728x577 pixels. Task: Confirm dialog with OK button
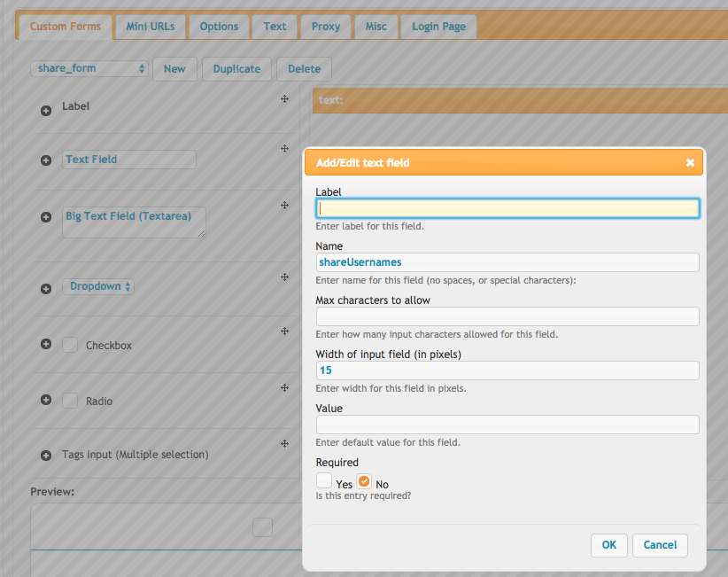(x=609, y=545)
